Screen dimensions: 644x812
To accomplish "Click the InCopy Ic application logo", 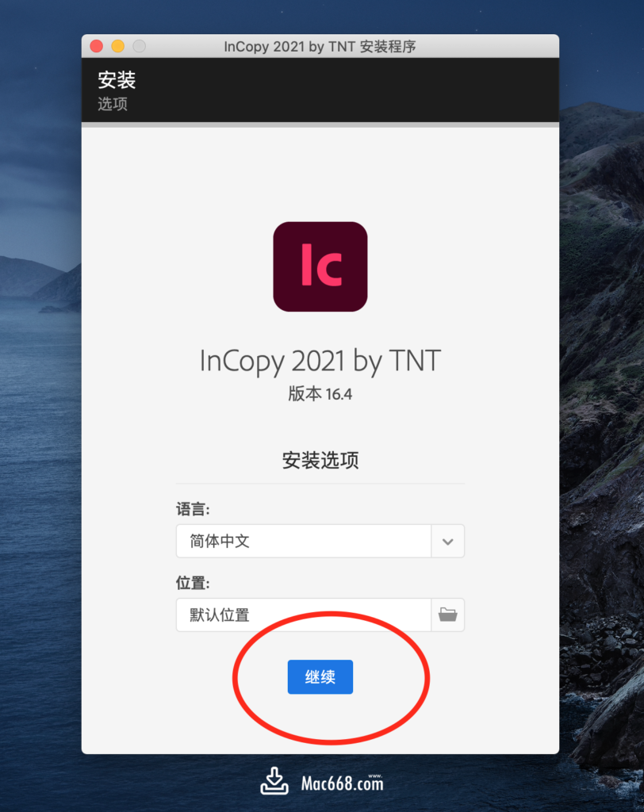I will pyautogui.click(x=320, y=266).
